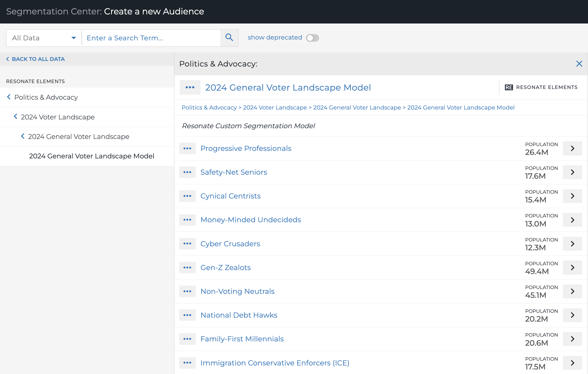Expand Non-Voting Neutrals with its arrow
This screenshot has width=588, height=374.
point(572,291)
